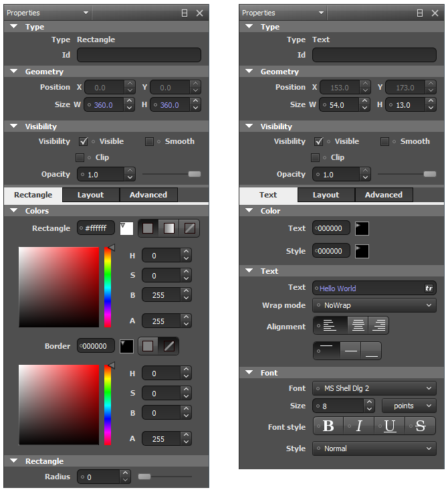
Task: Select transparent icon for Border color
Action: click(169, 346)
